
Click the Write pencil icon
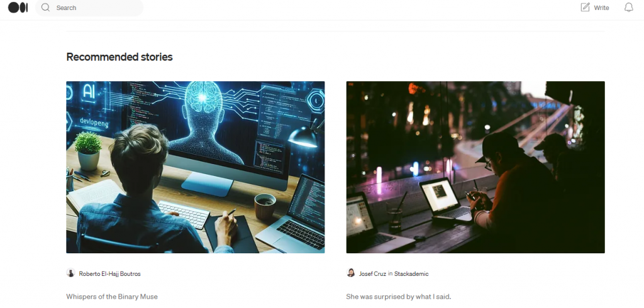click(585, 8)
